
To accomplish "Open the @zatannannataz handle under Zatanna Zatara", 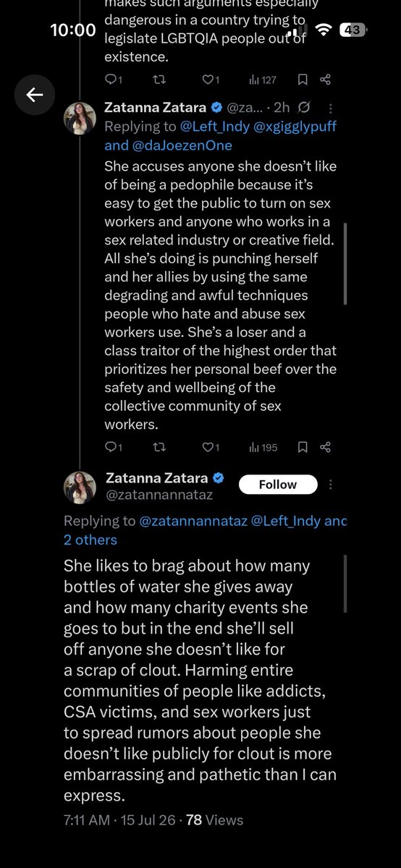I will (159, 495).
